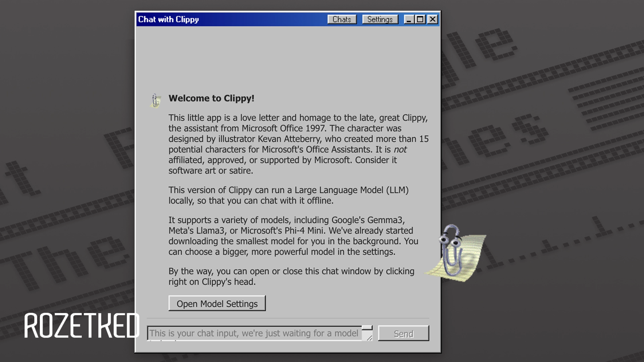Click the chat input resize grip handle
The height and width of the screenshot is (362, 644).
(369, 338)
